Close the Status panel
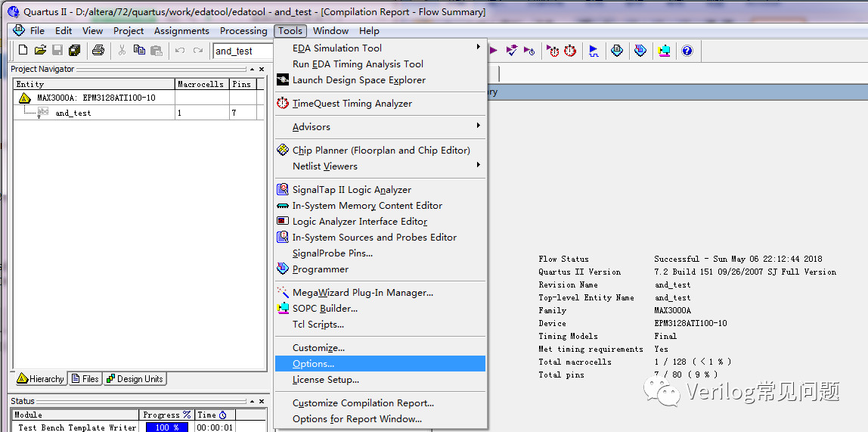868x432 pixels. tap(262, 401)
